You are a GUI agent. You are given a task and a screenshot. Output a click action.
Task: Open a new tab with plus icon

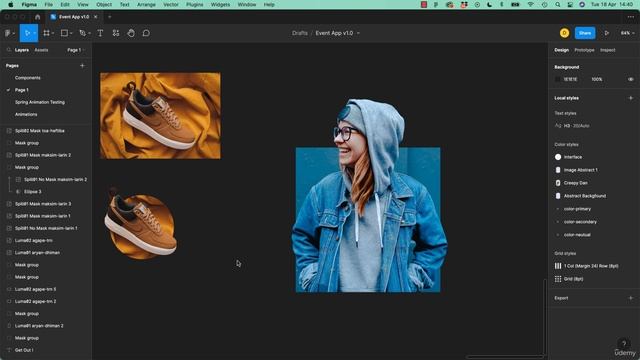[x=109, y=17]
